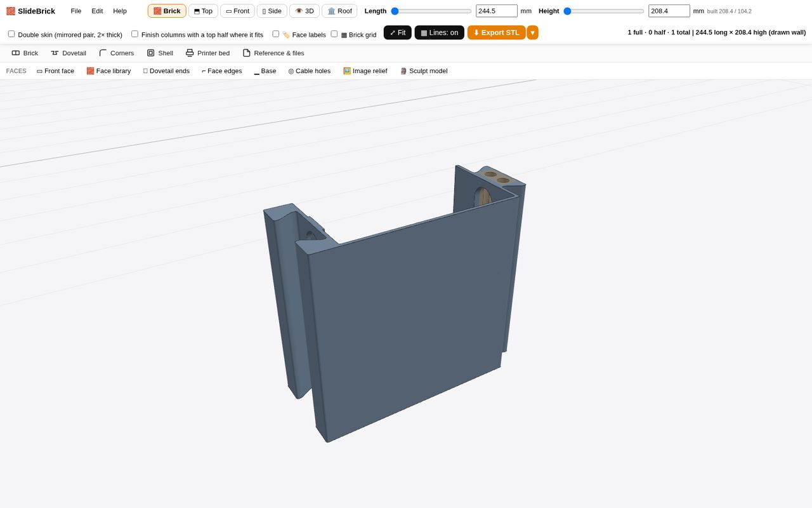Adjust the Length slider
812x508 pixels.
point(431,11)
